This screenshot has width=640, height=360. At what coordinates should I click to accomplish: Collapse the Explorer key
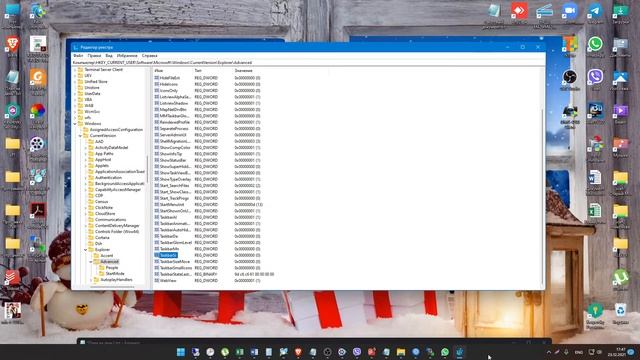[86, 249]
